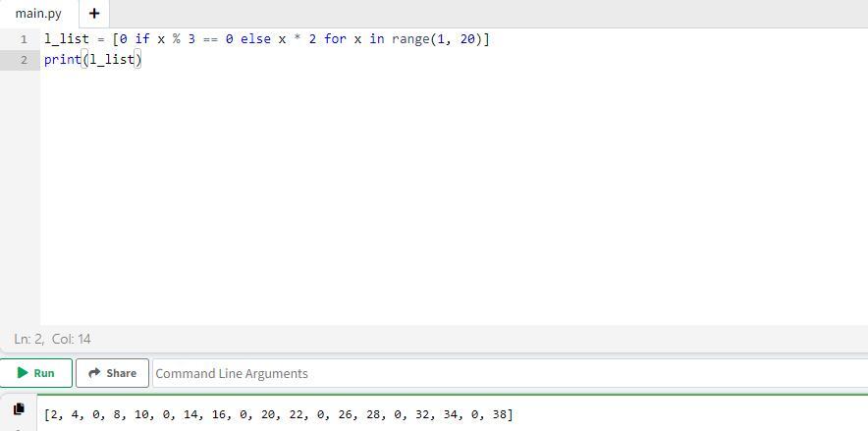The width and height of the screenshot is (868, 431).
Task: Focus the Command Line Arguments field
Action: (510, 373)
